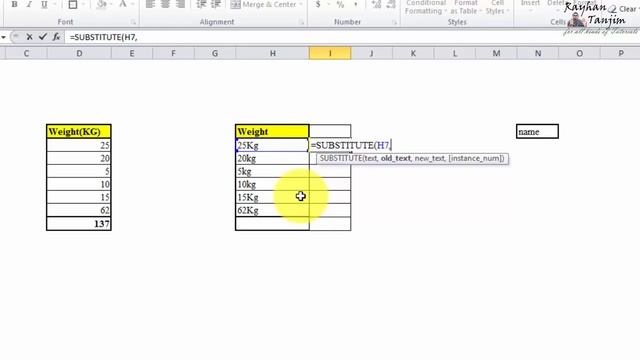Select column D header
Viewport: 640px width, 360px height.
pyautogui.click(x=79, y=53)
